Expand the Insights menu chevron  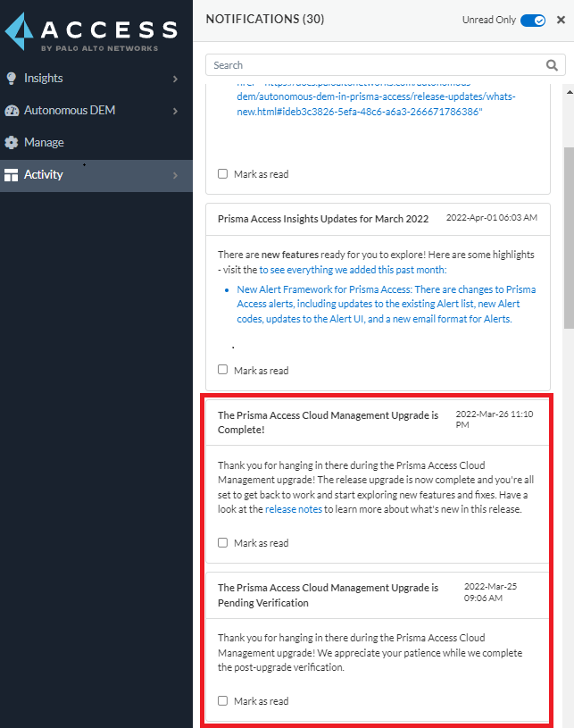click(175, 79)
